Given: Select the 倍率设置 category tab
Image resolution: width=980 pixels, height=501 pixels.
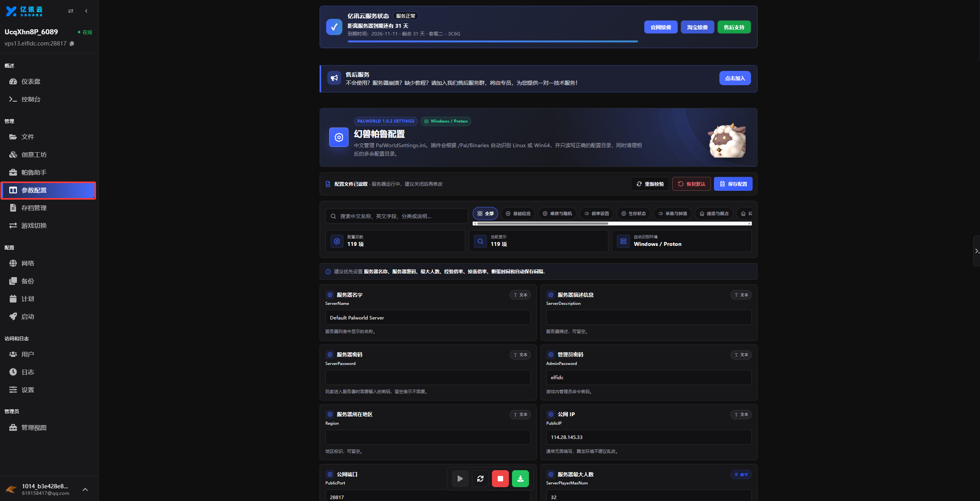Looking at the screenshot, I should [x=596, y=214].
